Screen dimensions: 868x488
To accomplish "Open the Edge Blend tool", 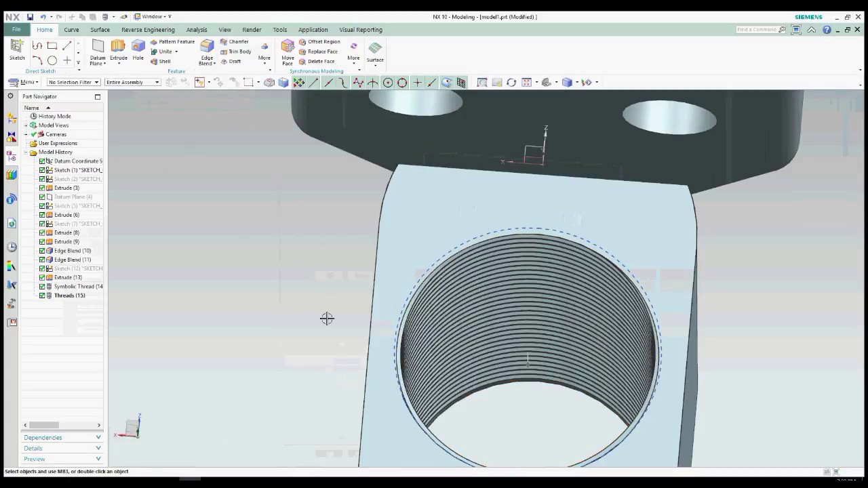I will point(208,52).
